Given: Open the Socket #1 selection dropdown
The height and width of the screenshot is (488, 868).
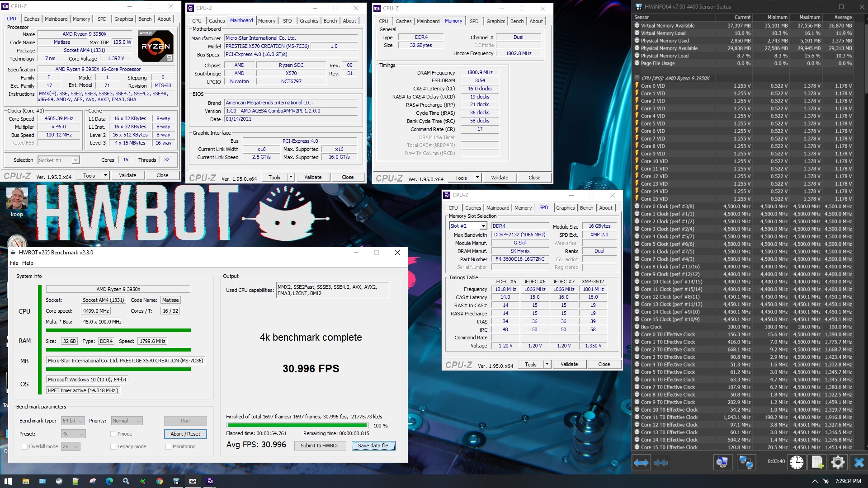Looking at the screenshot, I should [x=58, y=160].
